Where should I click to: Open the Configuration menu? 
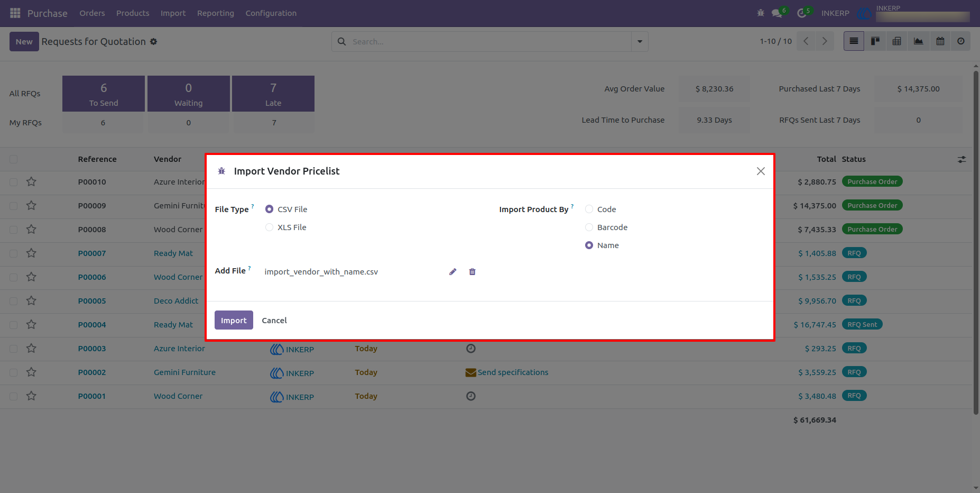pyautogui.click(x=271, y=13)
